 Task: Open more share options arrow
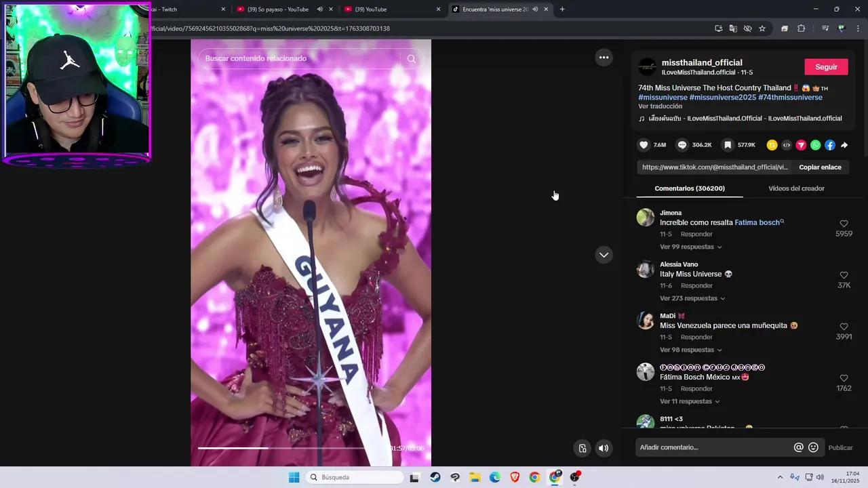pyautogui.click(x=844, y=145)
